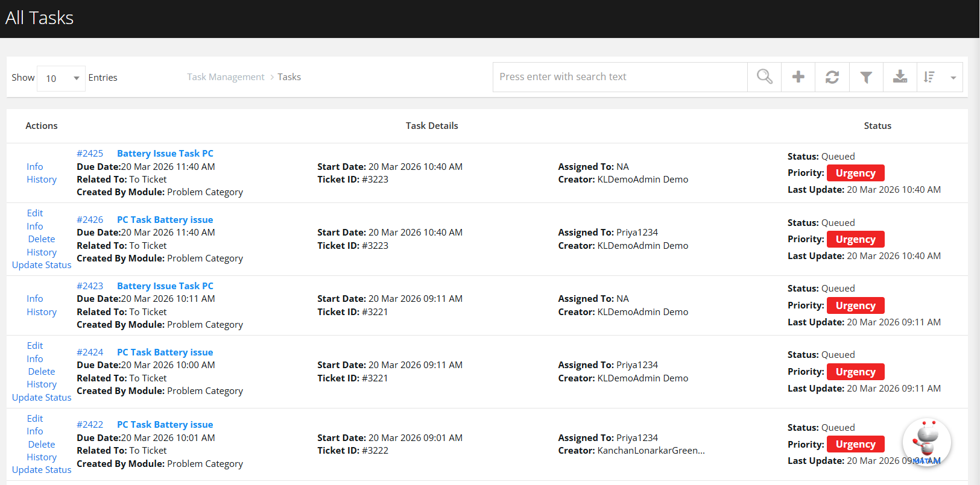View History of task #2426
This screenshot has height=485, width=980.
[42, 252]
